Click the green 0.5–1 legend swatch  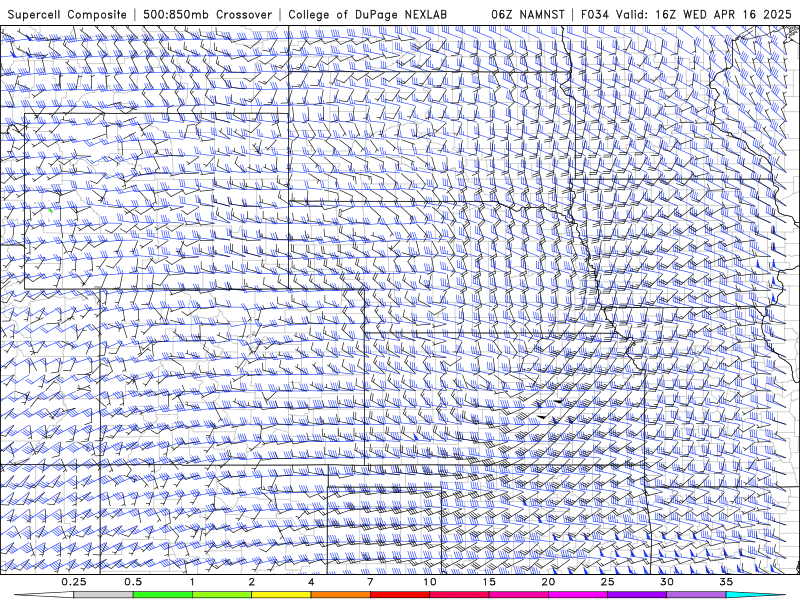pos(163,595)
